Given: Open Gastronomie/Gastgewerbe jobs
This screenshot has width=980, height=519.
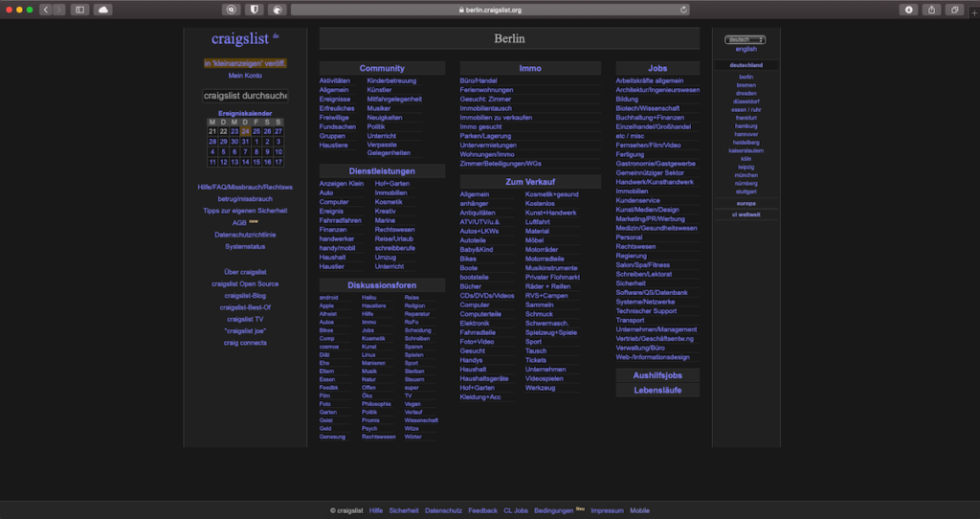Looking at the screenshot, I should pyautogui.click(x=655, y=164).
